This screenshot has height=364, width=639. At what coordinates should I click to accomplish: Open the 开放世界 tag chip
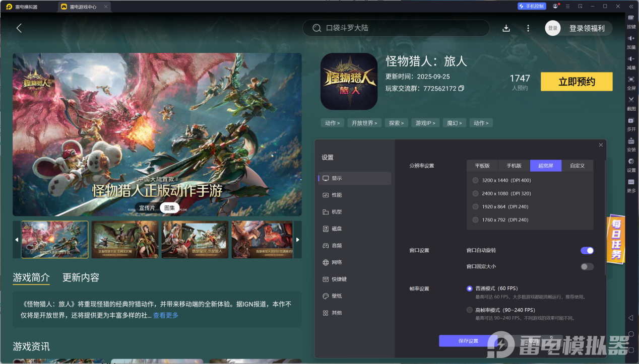coord(364,123)
